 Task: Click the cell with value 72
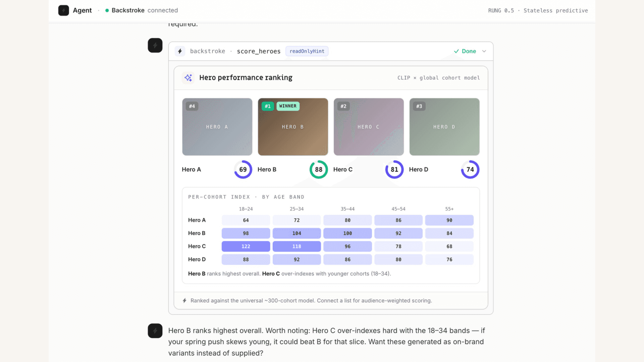(x=297, y=220)
